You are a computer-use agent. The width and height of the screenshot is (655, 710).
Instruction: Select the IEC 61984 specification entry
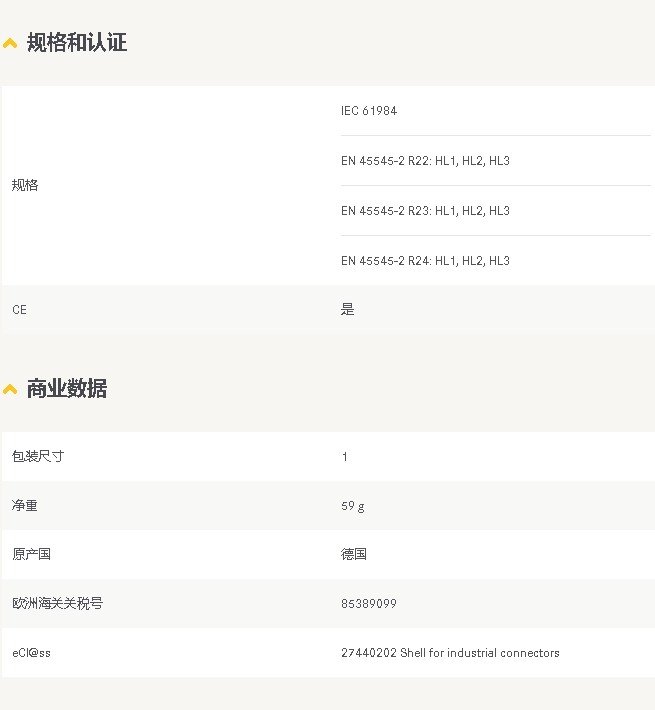[x=369, y=111]
